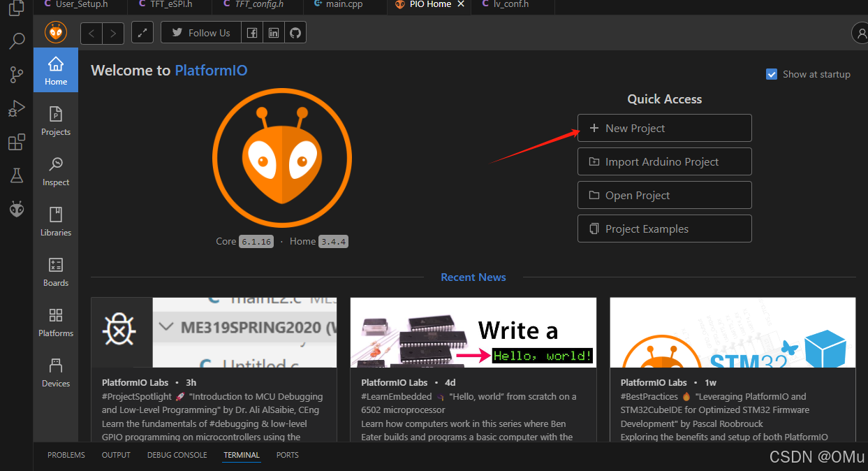Open the STM32 news thumbnail
This screenshot has width=868, height=471.
pyautogui.click(x=733, y=333)
